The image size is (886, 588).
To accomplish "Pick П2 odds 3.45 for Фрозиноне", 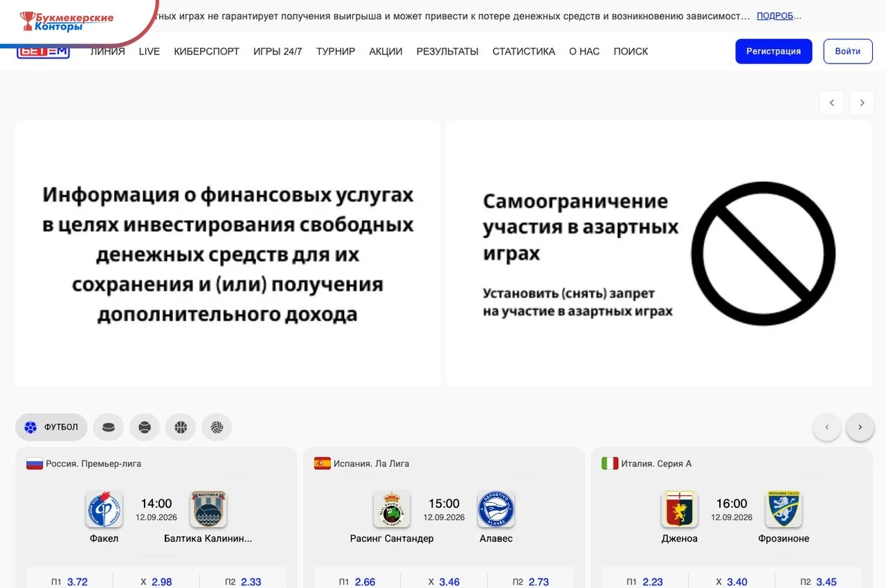I will click(818, 581).
